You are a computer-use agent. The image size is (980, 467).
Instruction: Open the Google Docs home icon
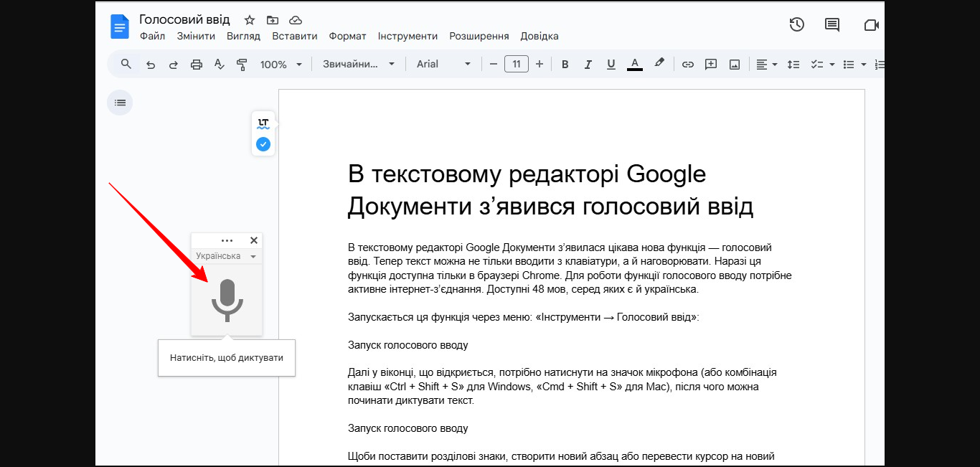coord(119,27)
